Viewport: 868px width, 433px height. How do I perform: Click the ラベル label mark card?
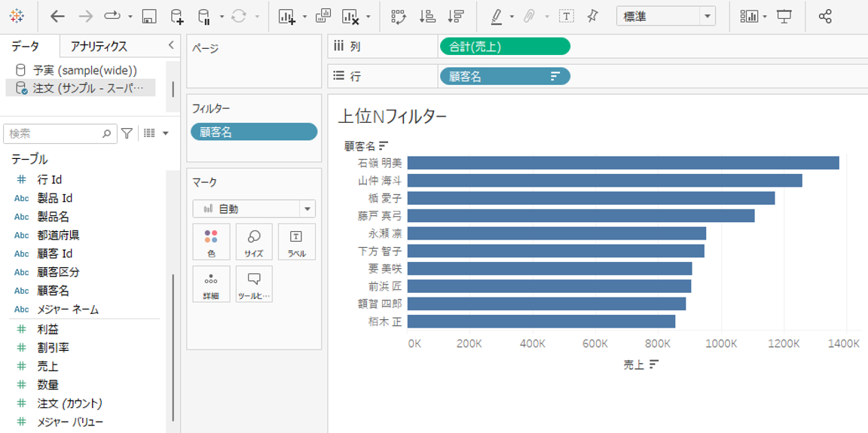(x=297, y=242)
